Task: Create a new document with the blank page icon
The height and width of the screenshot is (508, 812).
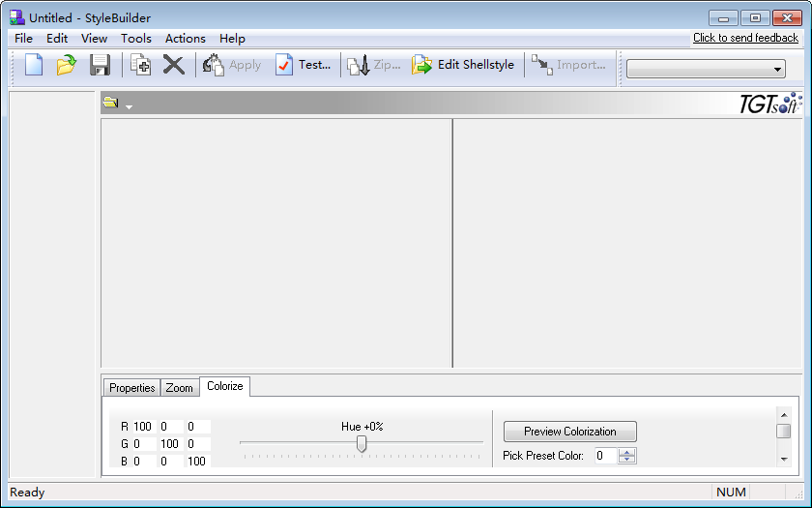Action: click(x=34, y=65)
